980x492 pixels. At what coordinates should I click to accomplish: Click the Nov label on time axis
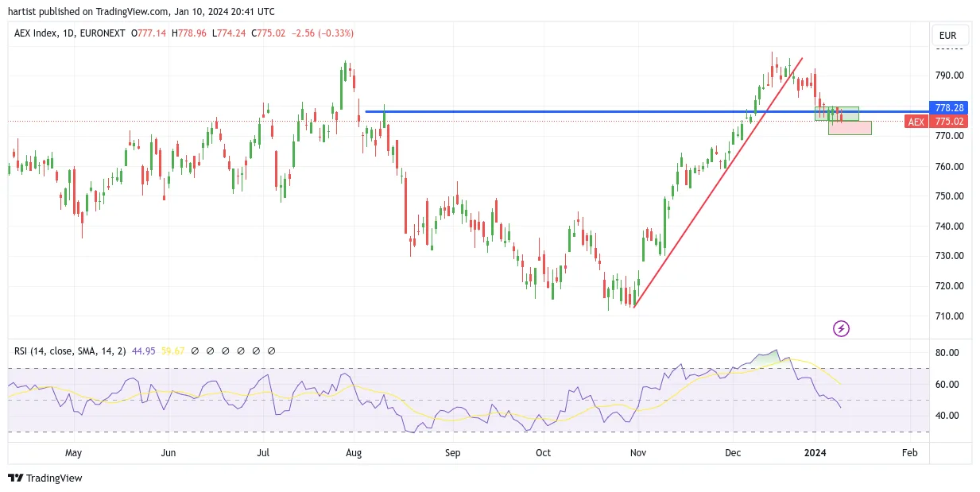click(x=638, y=453)
